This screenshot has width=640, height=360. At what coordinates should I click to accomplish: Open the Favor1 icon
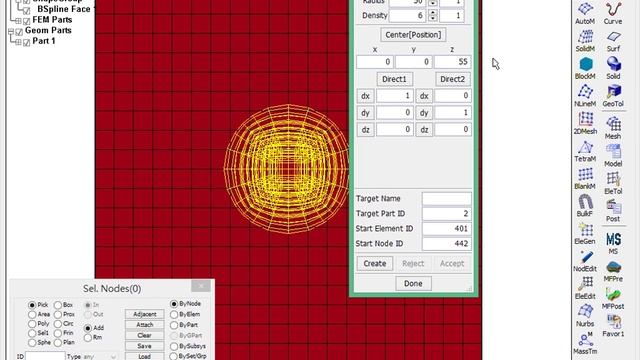[613, 326]
